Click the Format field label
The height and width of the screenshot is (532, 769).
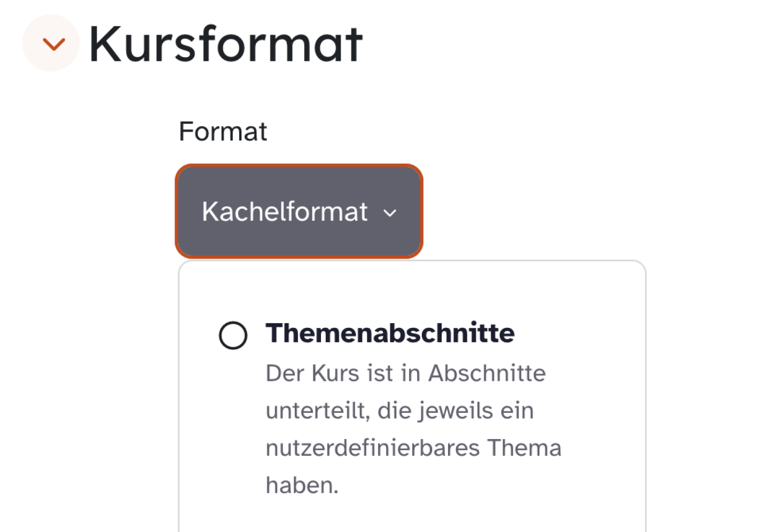[223, 131]
